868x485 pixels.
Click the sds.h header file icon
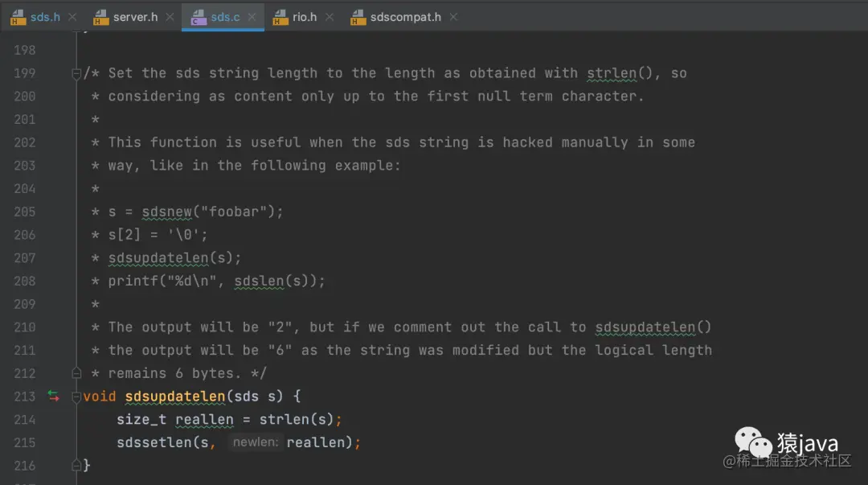point(18,17)
